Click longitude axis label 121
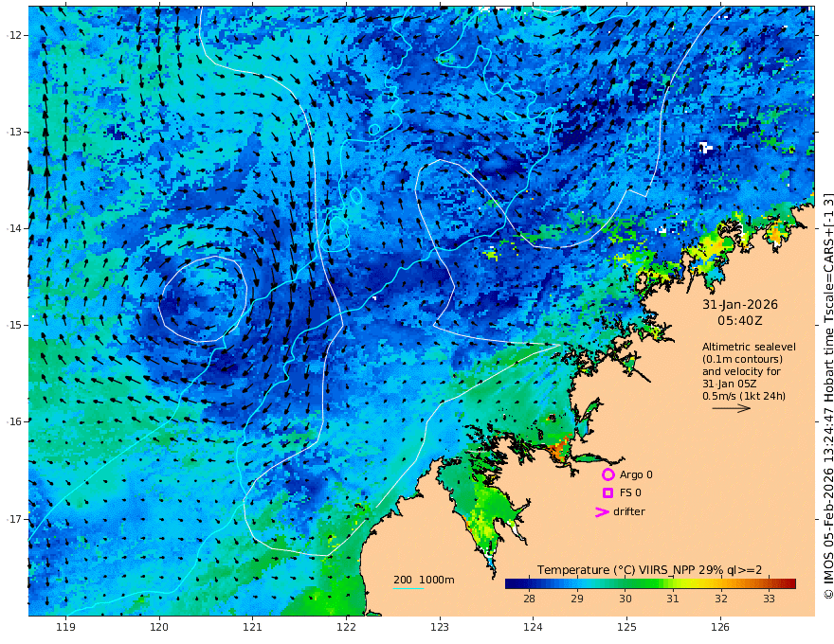 (x=253, y=628)
